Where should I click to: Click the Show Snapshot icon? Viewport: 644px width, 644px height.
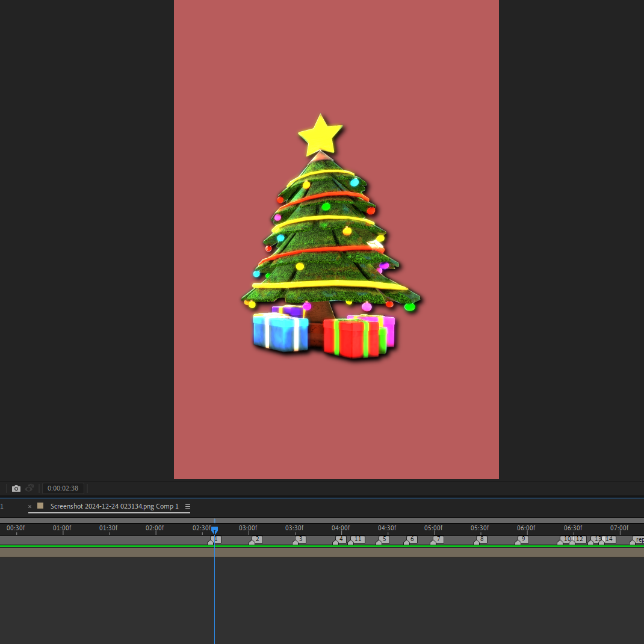29,488
